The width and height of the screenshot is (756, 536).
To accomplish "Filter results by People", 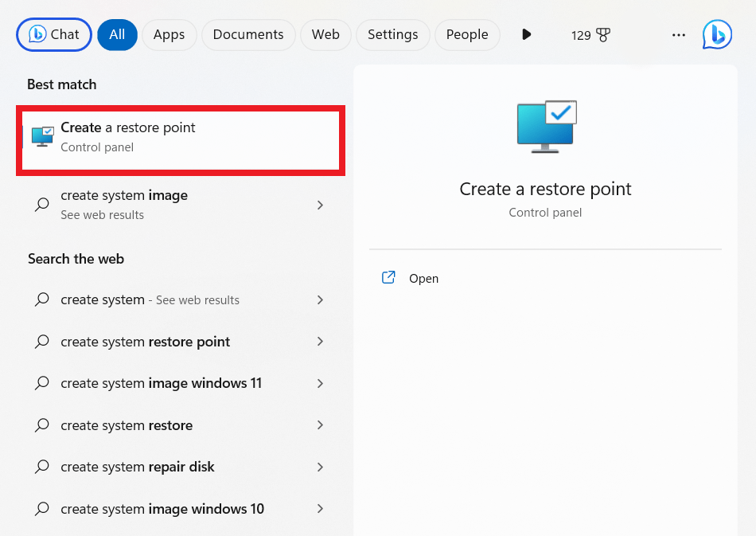I will tap(467, 35).
